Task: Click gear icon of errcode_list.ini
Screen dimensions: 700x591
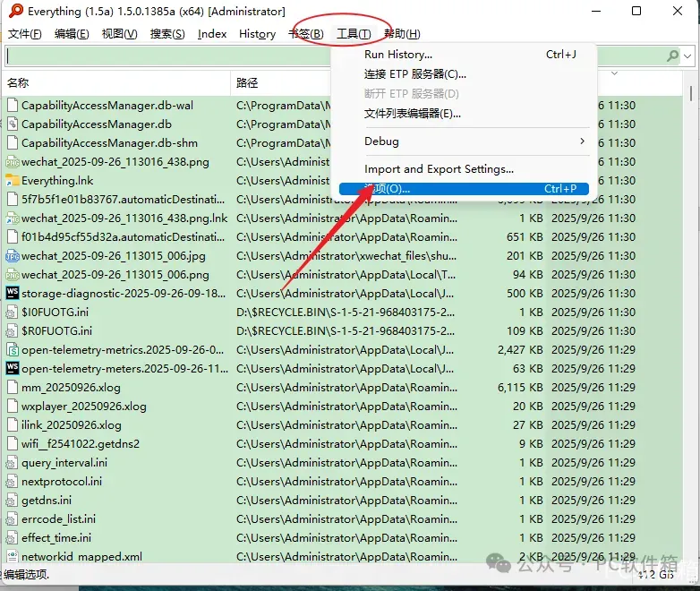Action: 12,519
